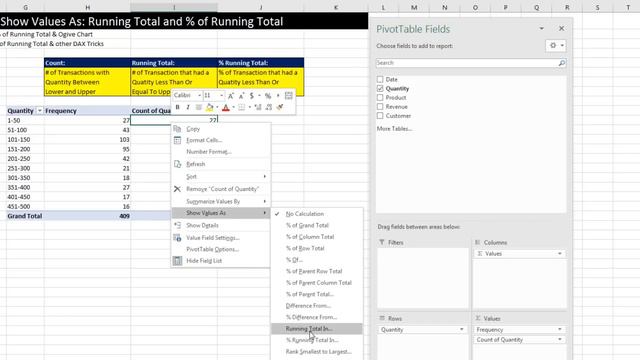This screenshot has width=640, height=360.
Task: Open Quantity field dropdown in Rows area
Action: pyautogui.click(x=462, y=329)
